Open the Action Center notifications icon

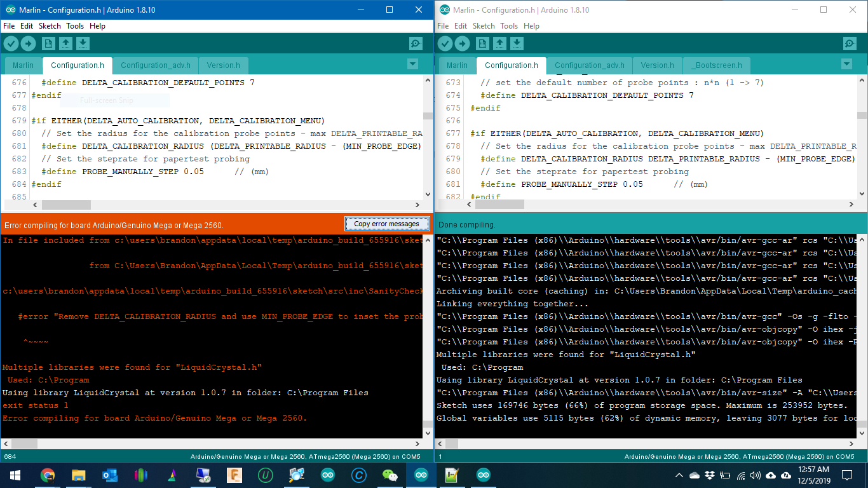tap(847, 475)
